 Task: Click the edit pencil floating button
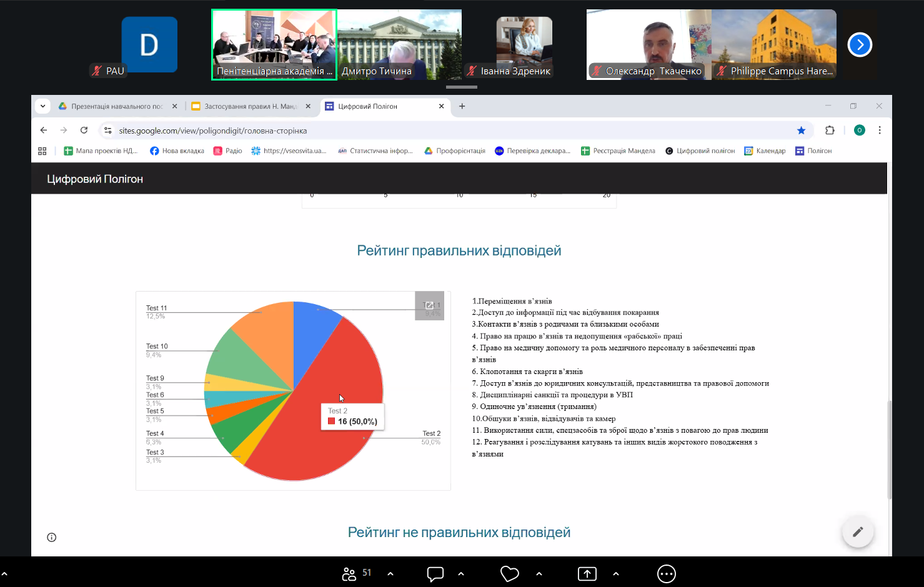857,531
